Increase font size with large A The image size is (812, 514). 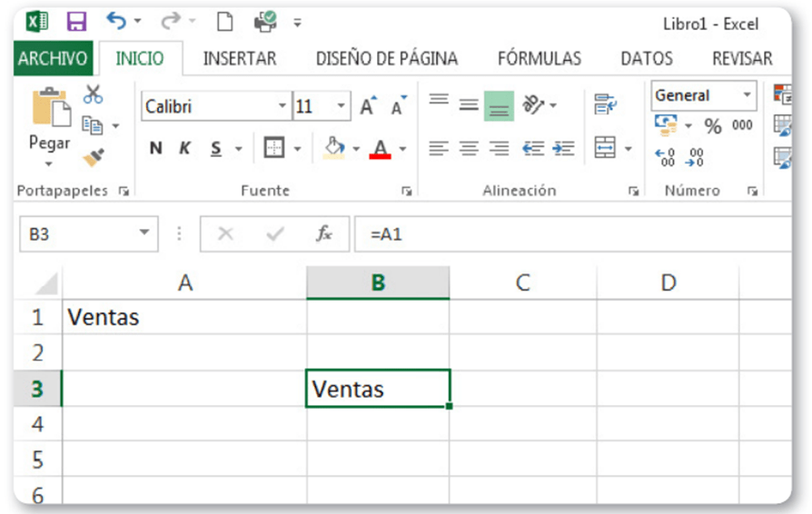368,105
